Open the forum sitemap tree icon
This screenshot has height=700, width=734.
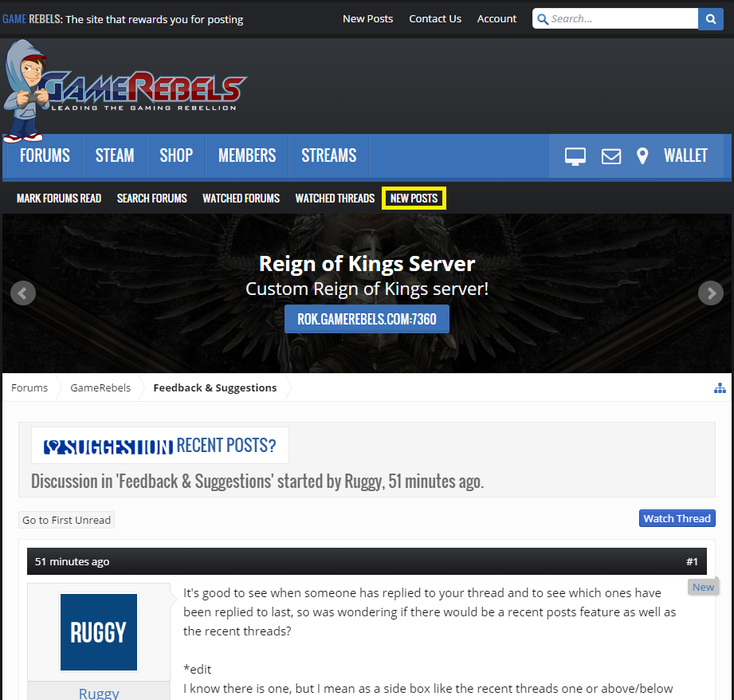click(720, 388)
